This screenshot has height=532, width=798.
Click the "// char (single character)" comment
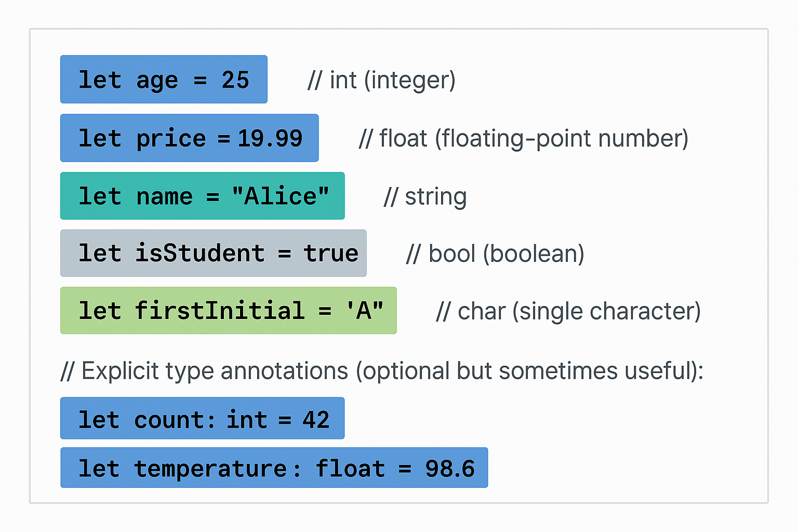point(568,311)
